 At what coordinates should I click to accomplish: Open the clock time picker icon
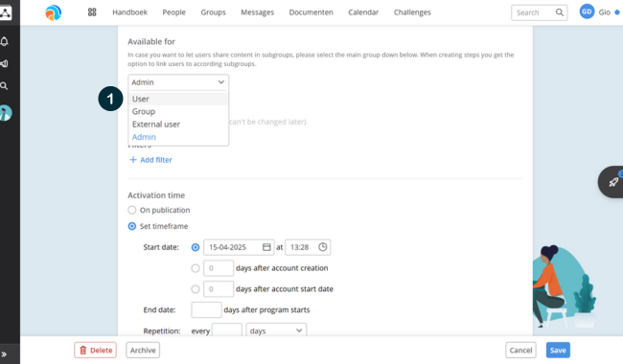click(323, 247)
